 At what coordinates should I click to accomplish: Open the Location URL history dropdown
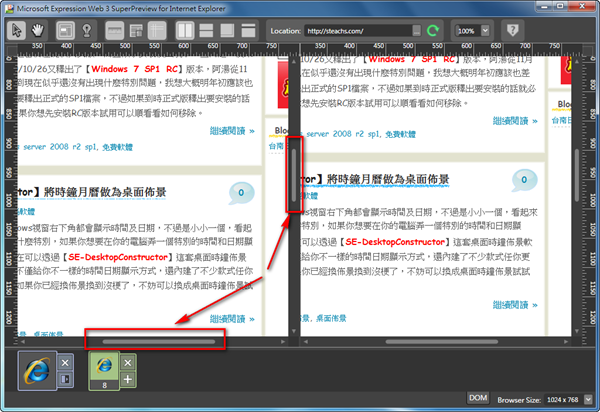[x=417, y=31]
